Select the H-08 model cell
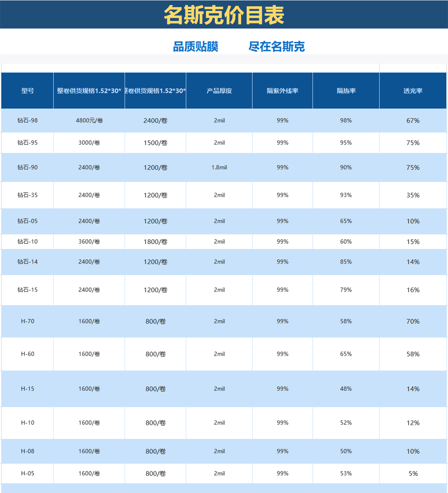 coord(28,451)
